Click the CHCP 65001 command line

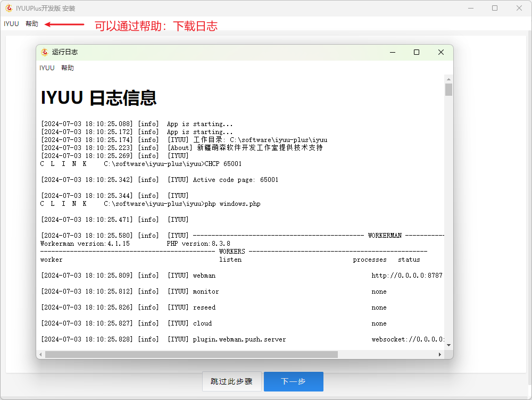141,164
